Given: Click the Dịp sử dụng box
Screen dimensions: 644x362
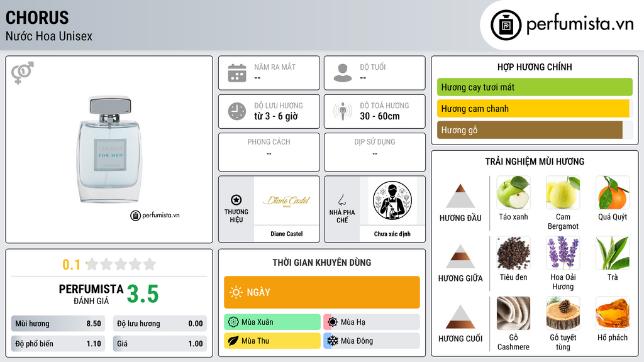Looking at the screenshot, I should [x=375, y=152].
